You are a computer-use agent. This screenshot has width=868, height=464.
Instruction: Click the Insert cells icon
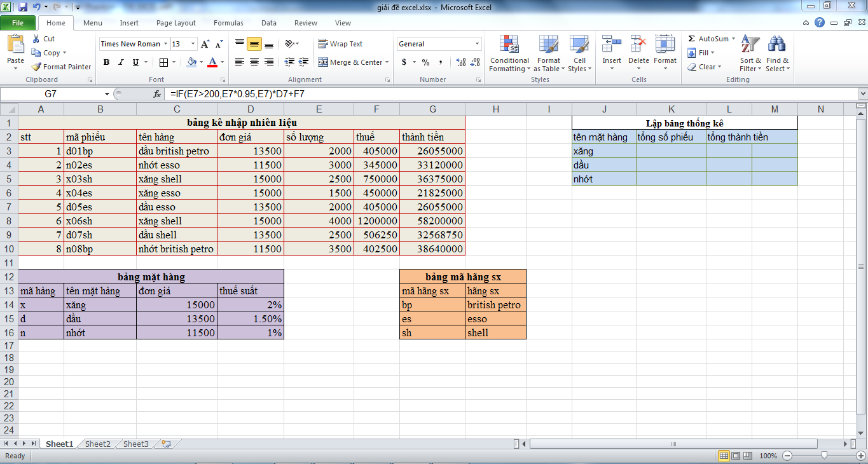[x=612, y=44]
